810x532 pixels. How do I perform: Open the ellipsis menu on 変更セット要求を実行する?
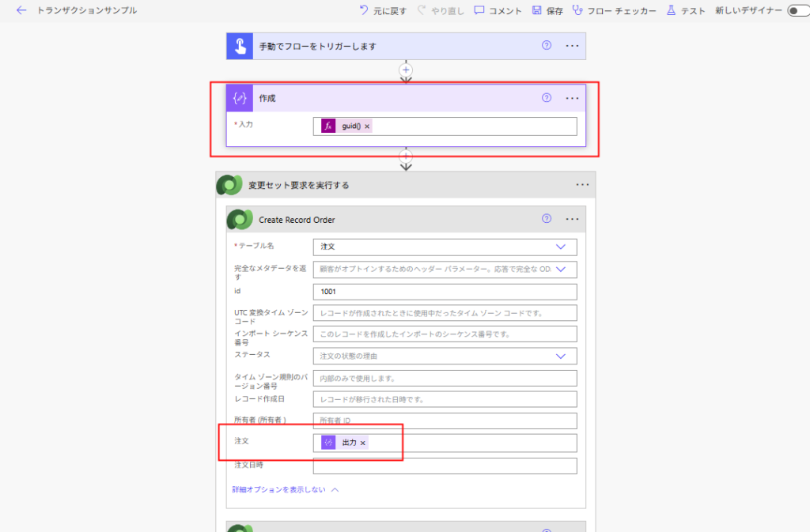[583, 184]
